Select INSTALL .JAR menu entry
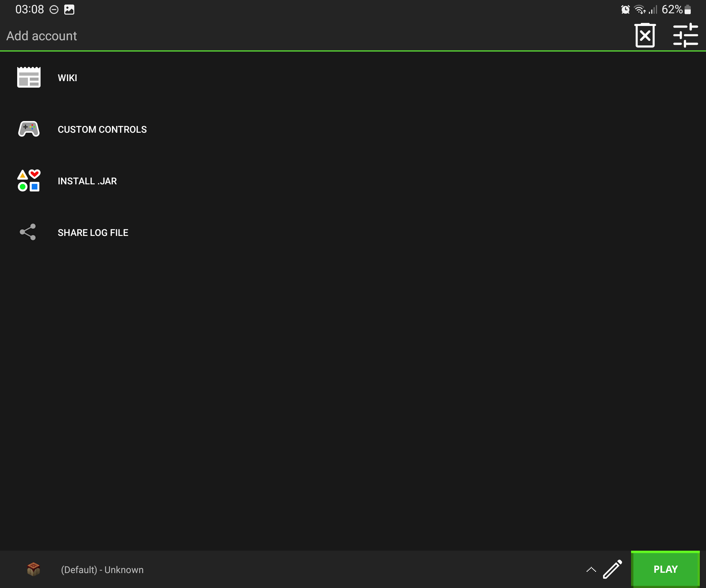The image size is (706, 588). [353, 180]
